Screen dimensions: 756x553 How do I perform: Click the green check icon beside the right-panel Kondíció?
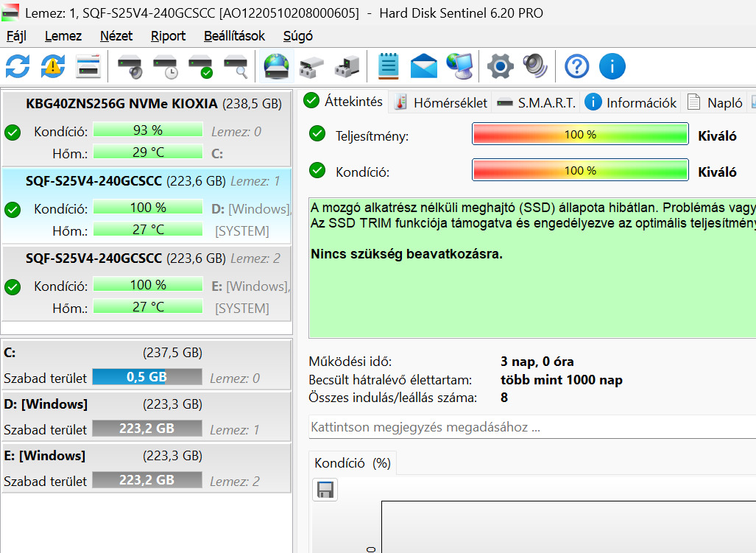coord(317,169)
